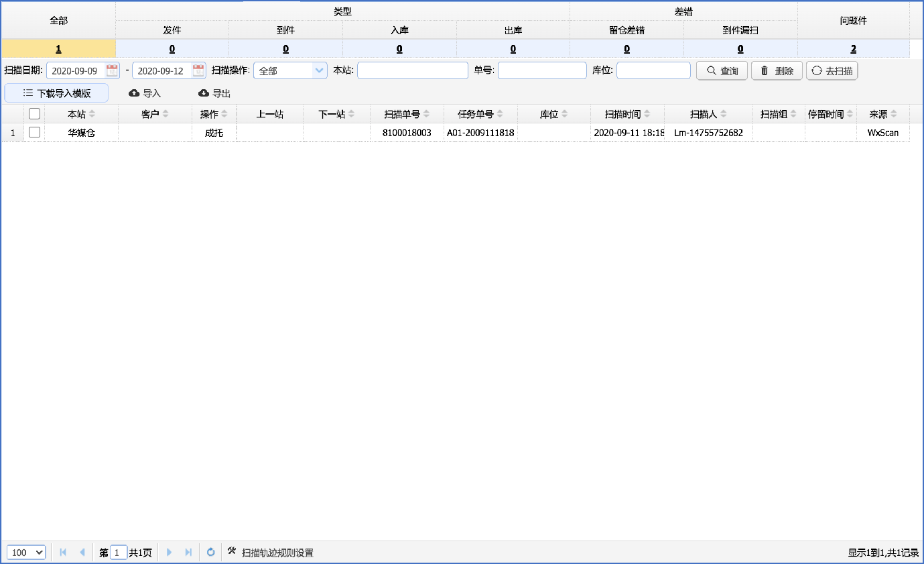This screenshot has height=564, width=924.
Task: Click the cloud download icon beside 导出
Action: (x=204, y=93)
